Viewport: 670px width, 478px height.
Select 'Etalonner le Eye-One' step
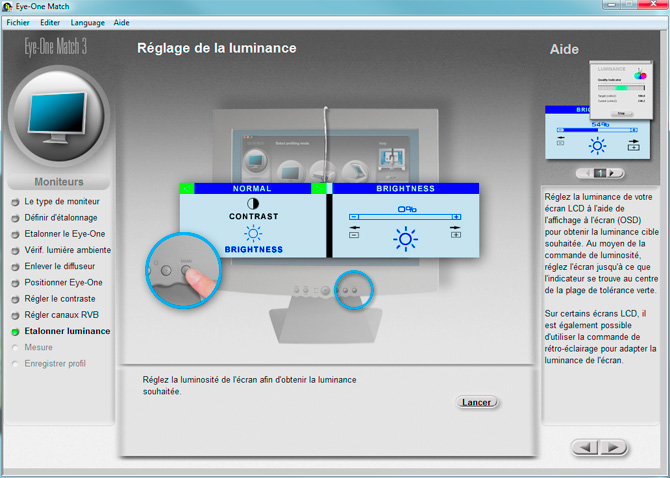(x=65, y=234)
